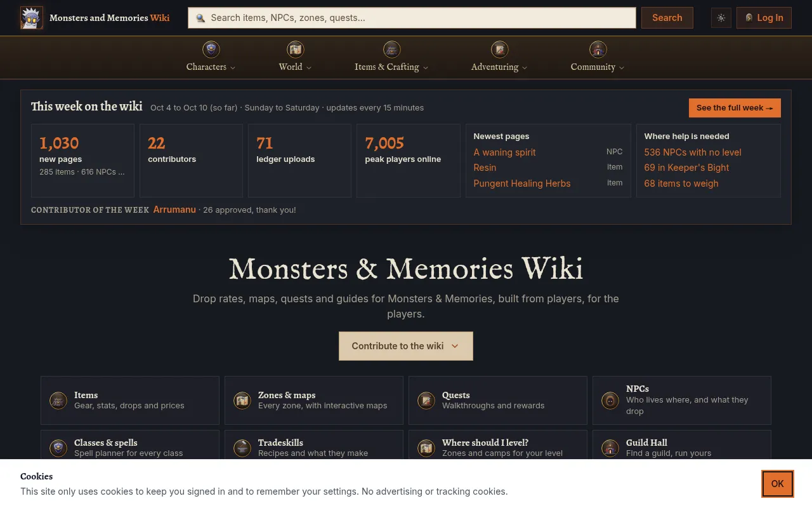The image size is (812, 508).
Task: Click the Items card icon
Action: (x=58, y=401)
